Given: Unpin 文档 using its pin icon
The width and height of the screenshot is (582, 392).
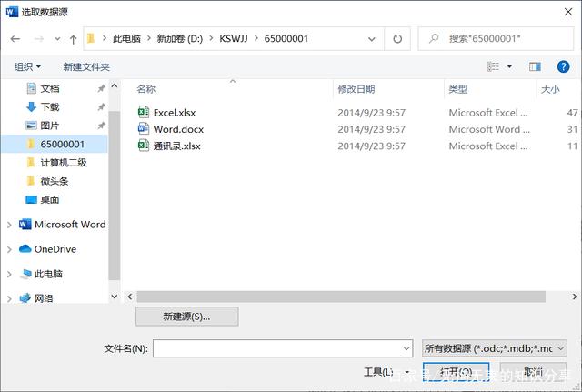Looking at the screenshot, I should click(x=101, y=88).
